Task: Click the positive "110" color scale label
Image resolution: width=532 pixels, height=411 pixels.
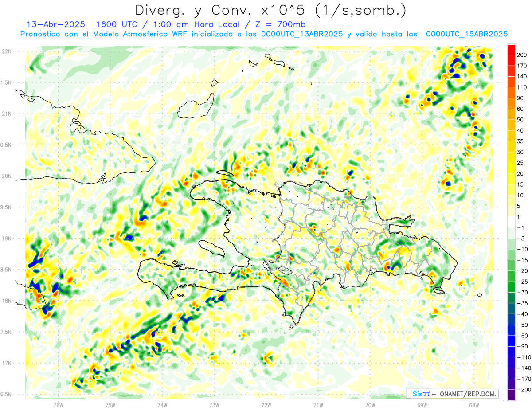Action: (522, 87)
